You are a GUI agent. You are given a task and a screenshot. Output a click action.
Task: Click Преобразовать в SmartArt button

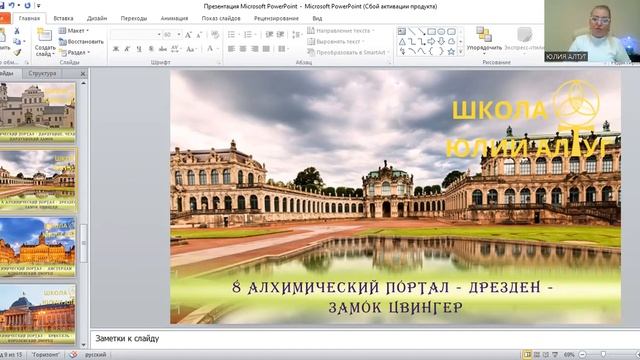point(348,52)
